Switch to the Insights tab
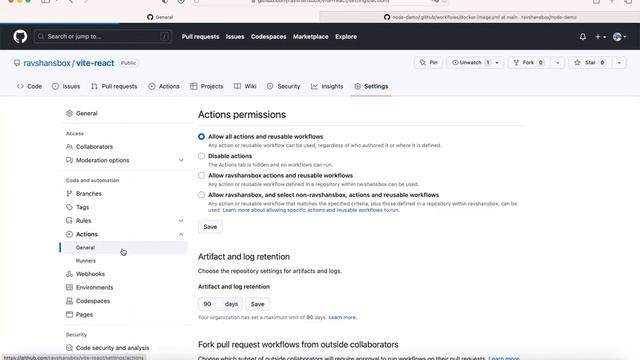The image size is (640, 360). [327, 86]
